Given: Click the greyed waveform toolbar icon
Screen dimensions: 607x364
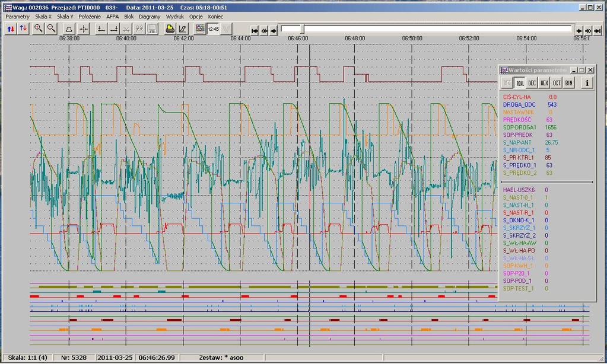Looking at the screenshot, I should click(226, 28).
